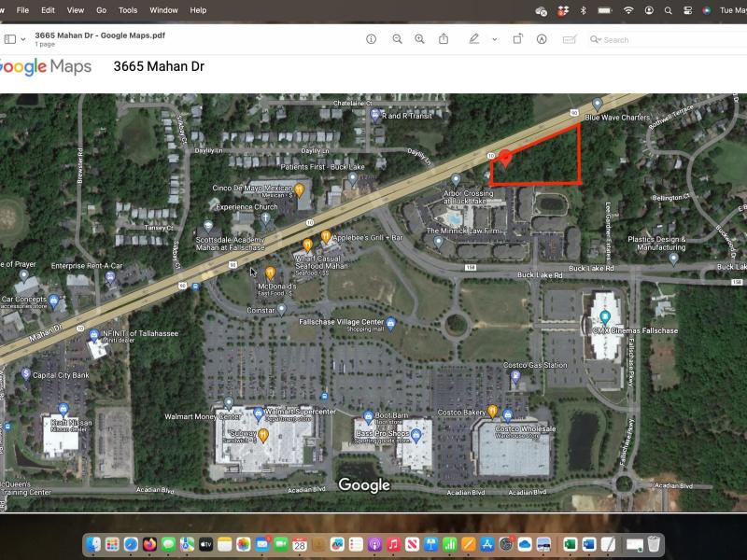The image size is (747, 560).
Task: Open the View menu
Action: (x=76, y=10)
